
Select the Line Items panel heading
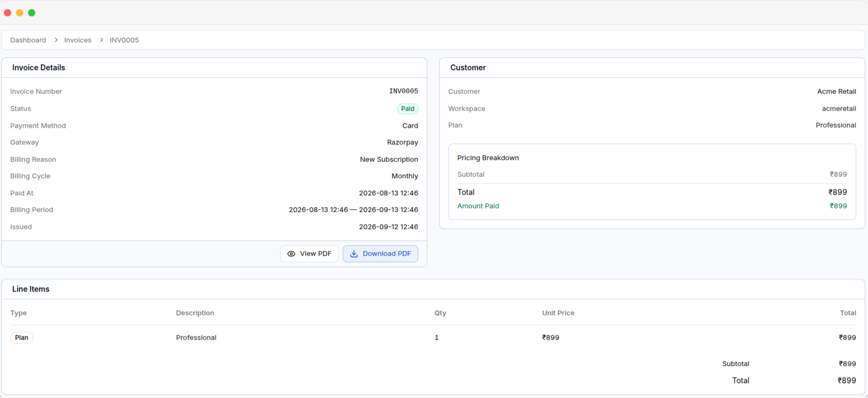click(x=31, y=289)
